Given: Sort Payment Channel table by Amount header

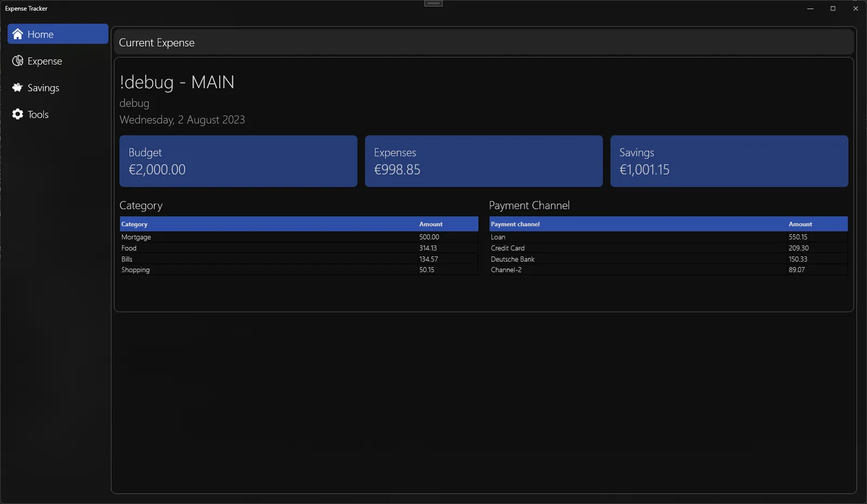Looking at the screenshot, I should (x=817, y=224).
